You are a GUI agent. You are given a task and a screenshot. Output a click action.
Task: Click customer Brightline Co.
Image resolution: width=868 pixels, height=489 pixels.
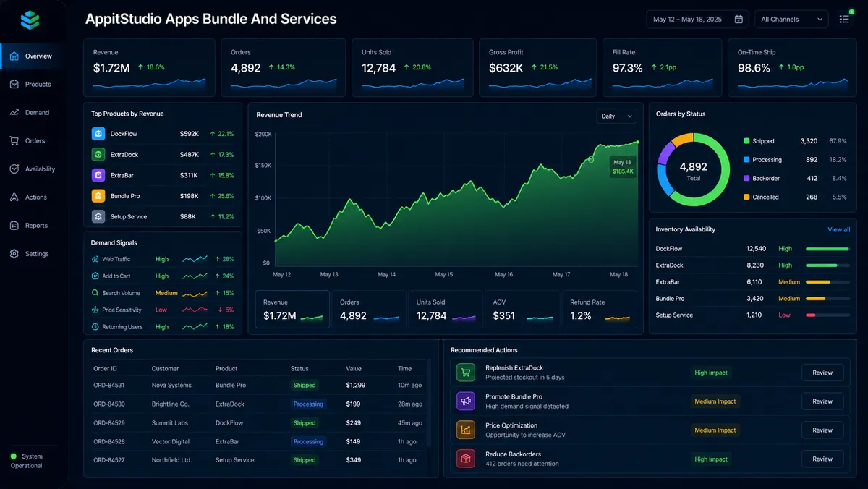(171, 404)
